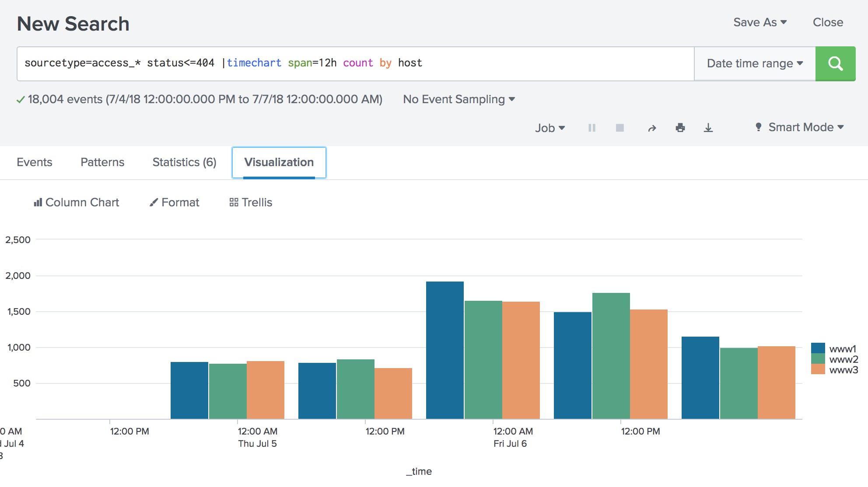Click the pause button in toolbar
868x487 pixels.
tap(592, 127)
